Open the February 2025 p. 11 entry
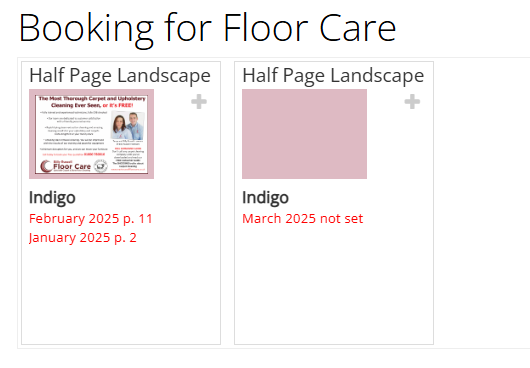This screenshot has width=530, height=368. click(91, 219)
